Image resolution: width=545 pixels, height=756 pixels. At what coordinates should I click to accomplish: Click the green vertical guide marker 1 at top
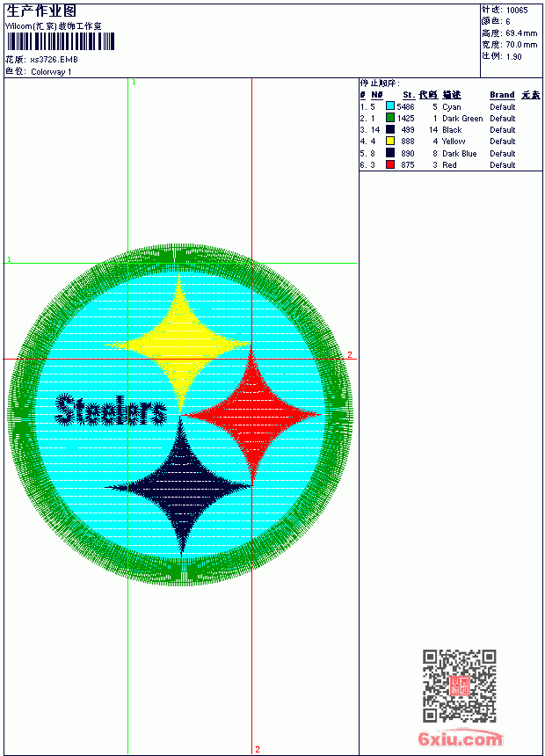[134, 83]
